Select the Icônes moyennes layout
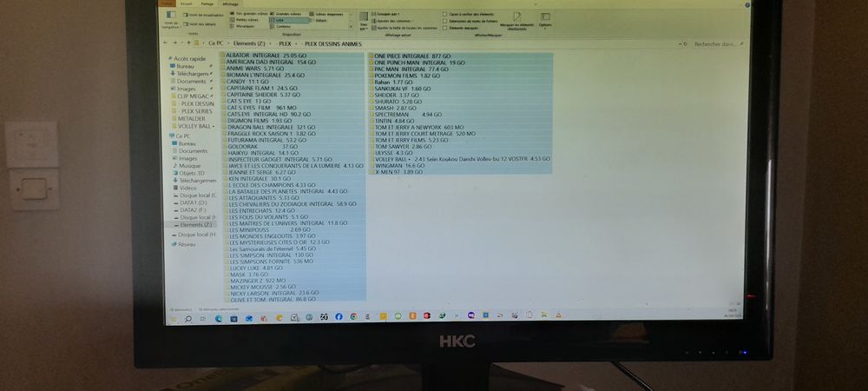Image resolution: width=868 pixels, height=391 pixels. 326,14
